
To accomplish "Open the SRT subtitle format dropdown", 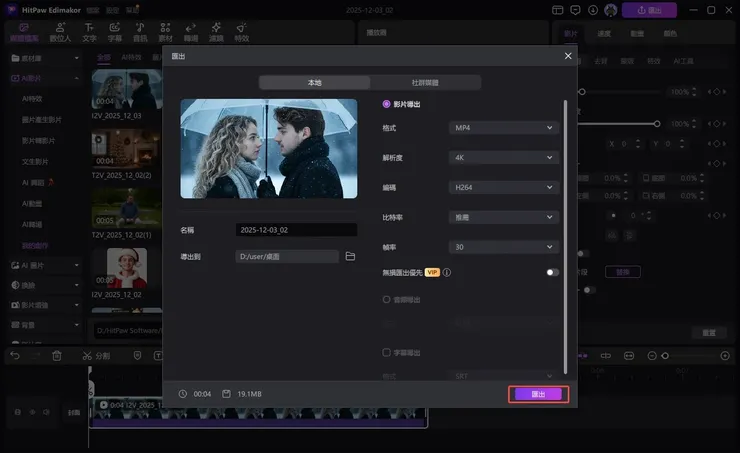I will click(x=504, y=376).
